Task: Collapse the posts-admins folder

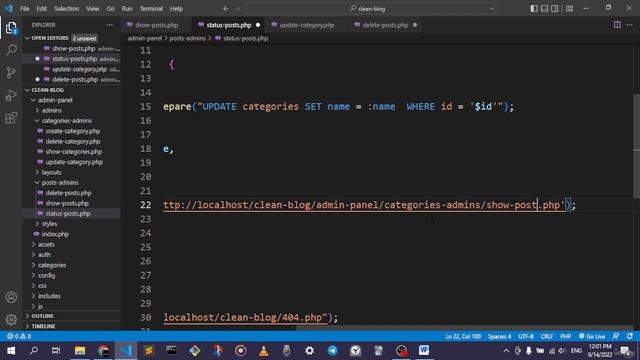Action: point(60,182)
